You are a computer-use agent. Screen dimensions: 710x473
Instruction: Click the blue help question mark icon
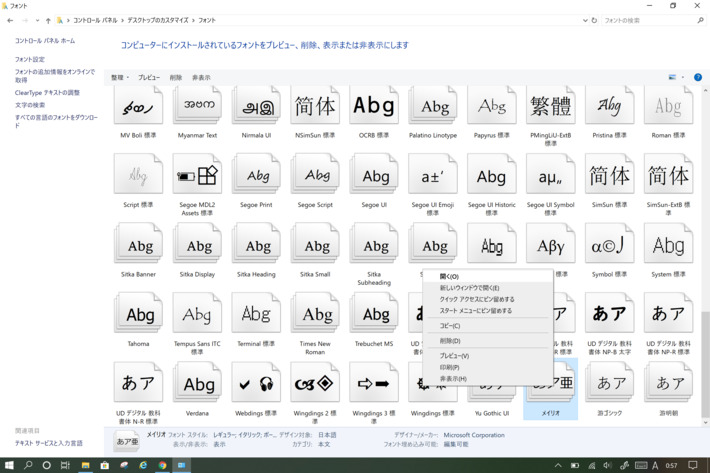(x=697, y=77)
